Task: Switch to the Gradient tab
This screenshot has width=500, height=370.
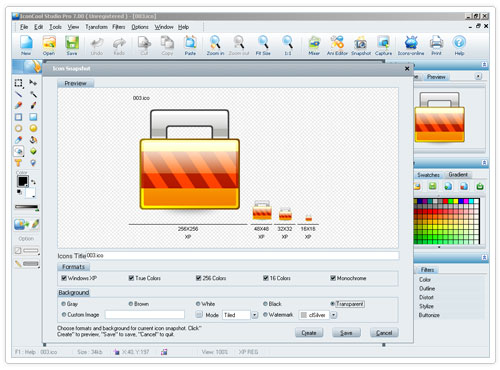Action: [x=458, y=175]
